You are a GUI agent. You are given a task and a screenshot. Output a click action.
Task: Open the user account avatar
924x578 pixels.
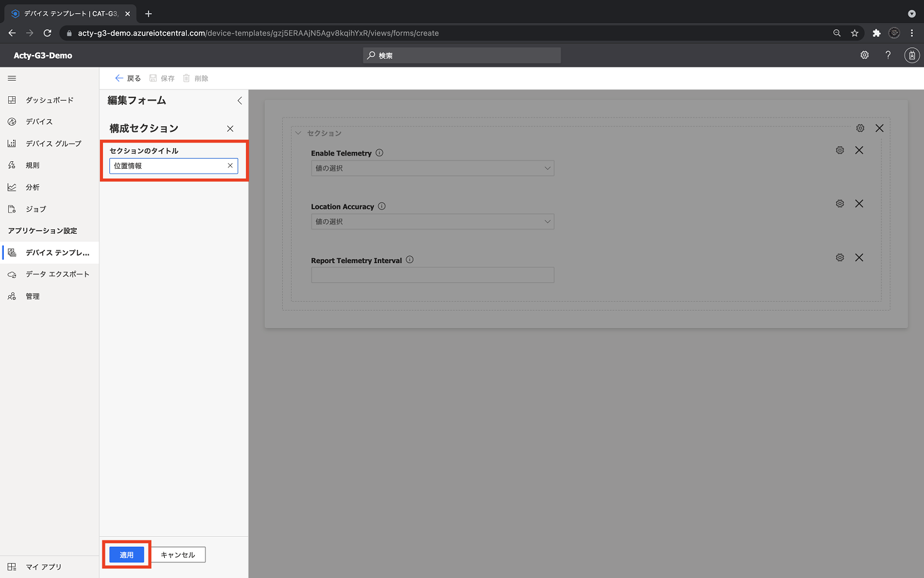(912, 56)
